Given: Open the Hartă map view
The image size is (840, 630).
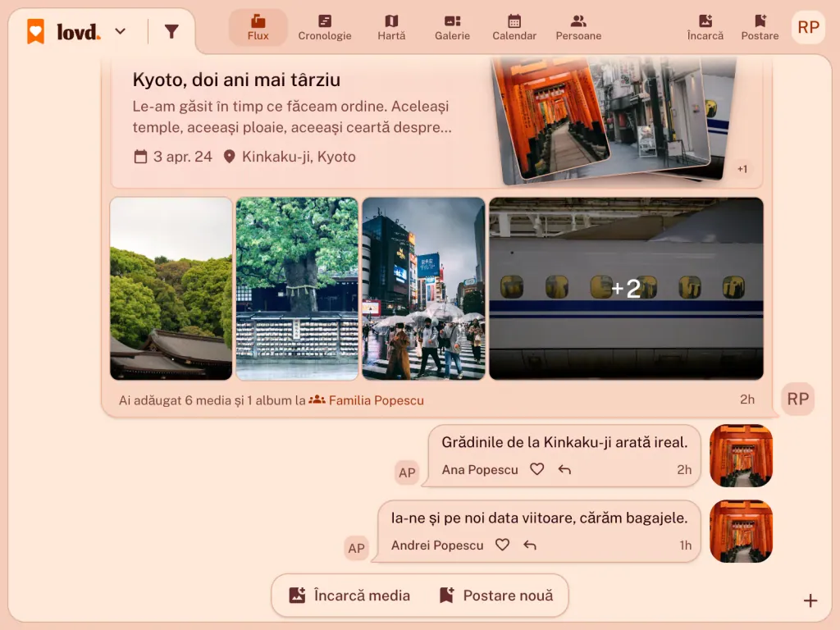Looking at the screenshot, I should tap(391, 28).
